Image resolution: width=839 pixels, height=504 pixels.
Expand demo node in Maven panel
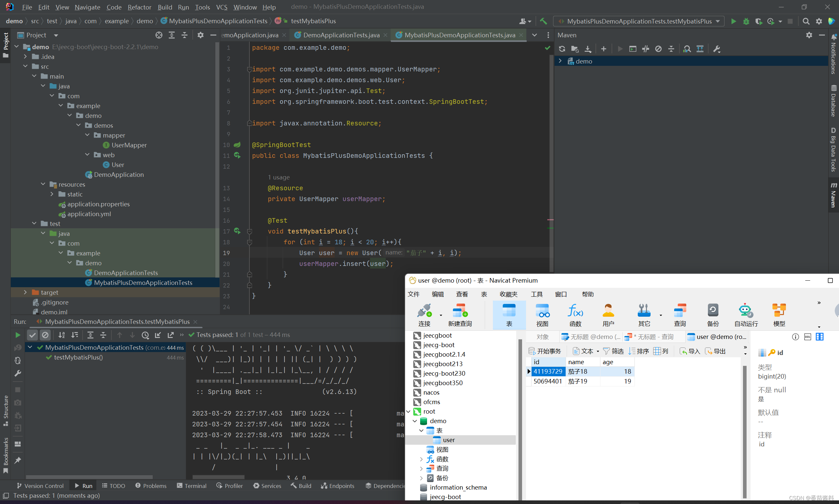click(560, 61)
